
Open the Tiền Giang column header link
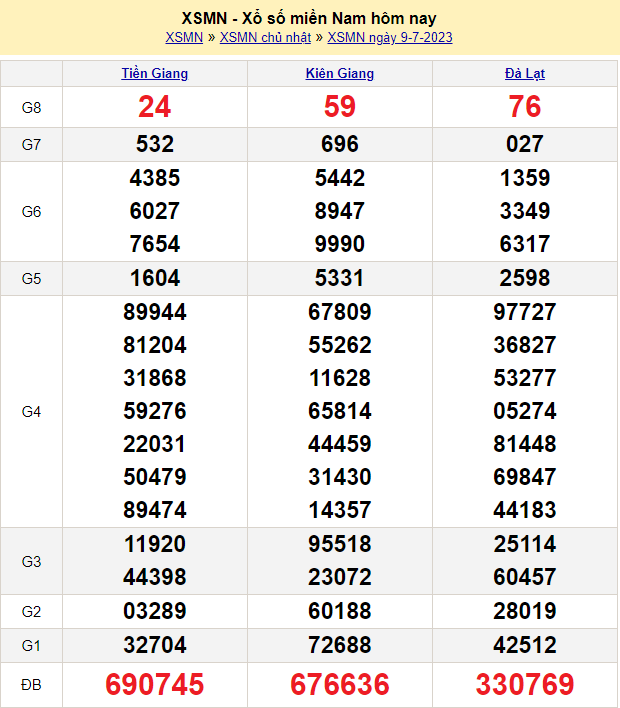(x=155, y=73)
